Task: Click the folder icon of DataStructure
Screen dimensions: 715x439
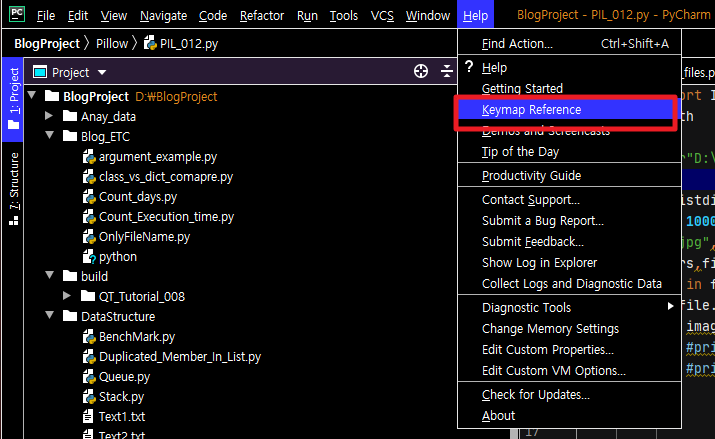Action: [x=69, y=316]
